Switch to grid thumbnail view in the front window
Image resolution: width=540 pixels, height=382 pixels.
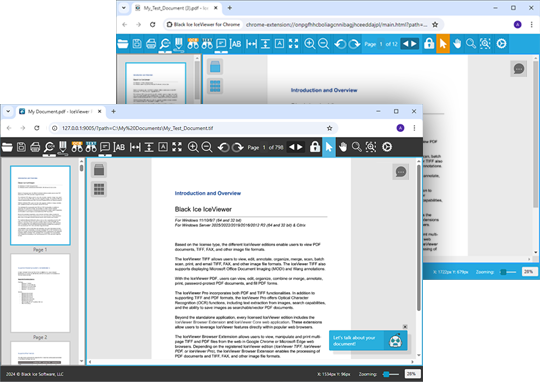coord(99,189)
